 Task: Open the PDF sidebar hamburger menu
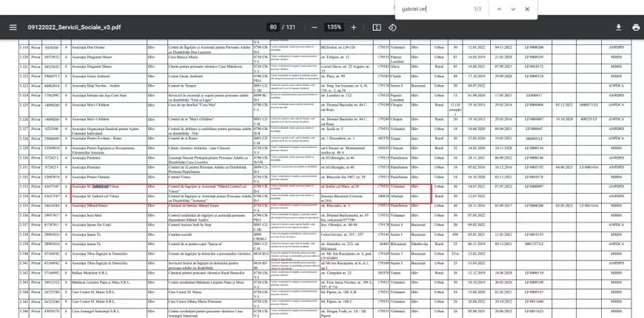point(13,27)
